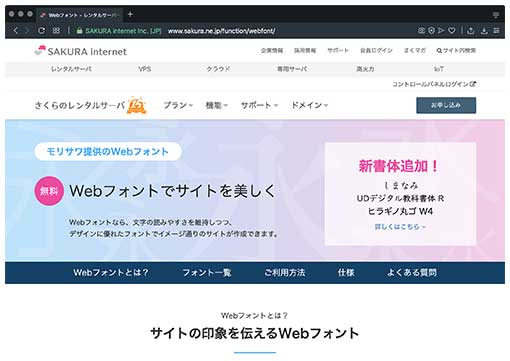Screen dimensions: 510x361
Task: Click the magnifier icon beside サイト内検索
Action: pos(439,51)
